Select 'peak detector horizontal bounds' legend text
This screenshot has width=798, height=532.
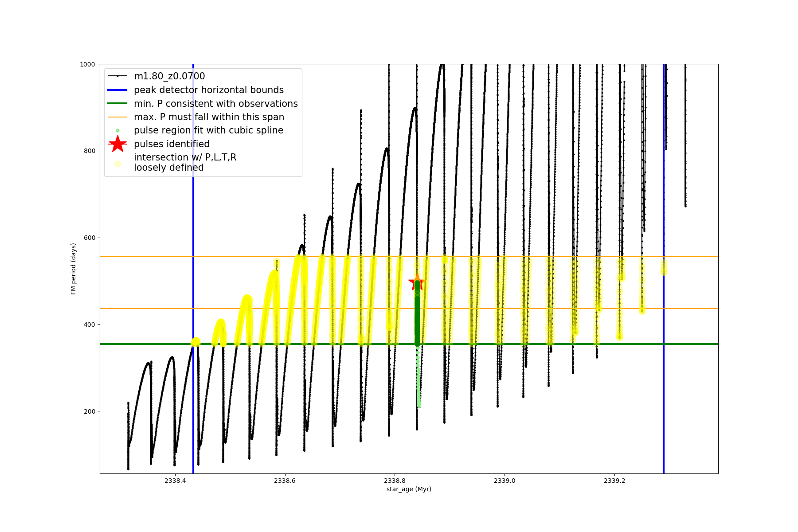208,90
